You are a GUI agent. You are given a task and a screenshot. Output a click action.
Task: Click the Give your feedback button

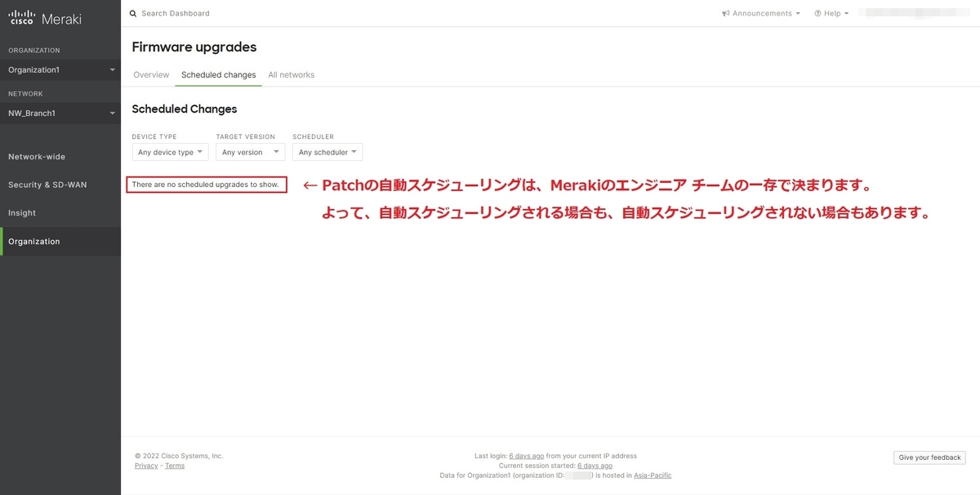[x=929, y=457]
